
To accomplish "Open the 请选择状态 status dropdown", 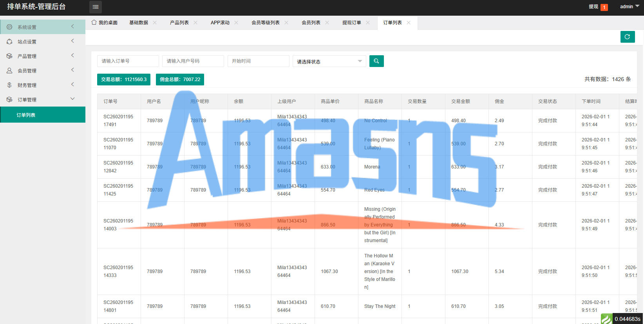I will coord(329,61).
